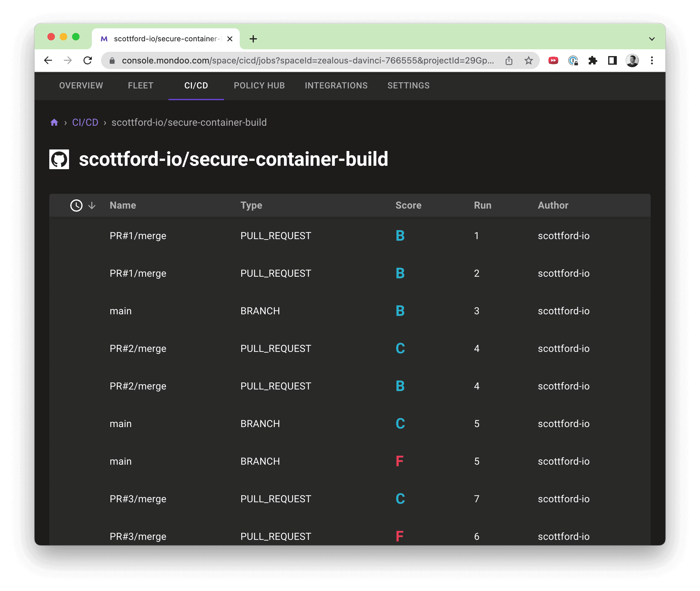Click inside the address bar
Viewport: 700px width, 591px height.
(301, 61)
